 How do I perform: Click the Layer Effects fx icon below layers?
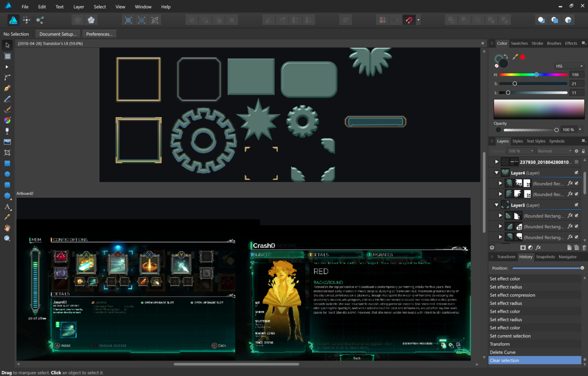click(538, 247)
